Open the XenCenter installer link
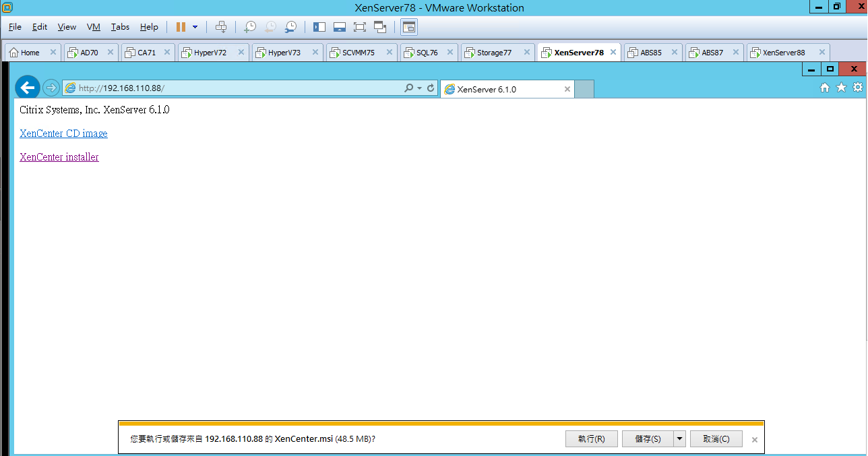Image resolution: width=868 pixels, height=456 pixels. click(59, 157)
